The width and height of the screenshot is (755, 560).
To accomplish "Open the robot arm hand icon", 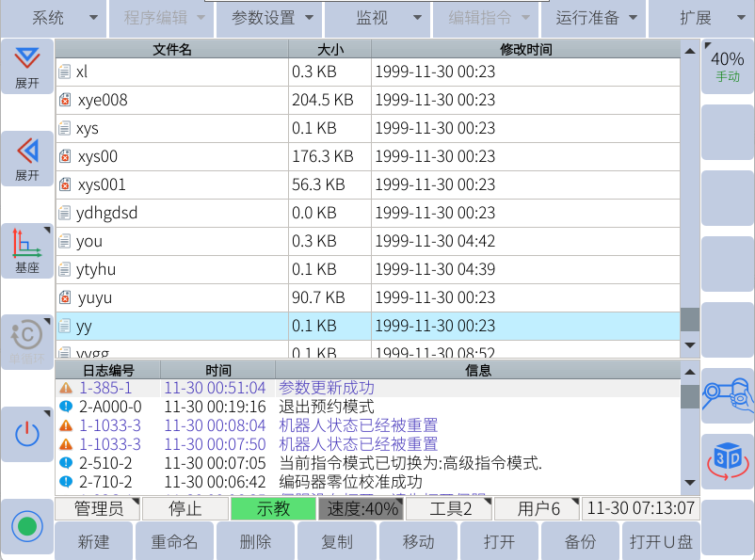I will pyautogui.click(x=728, y=395).
